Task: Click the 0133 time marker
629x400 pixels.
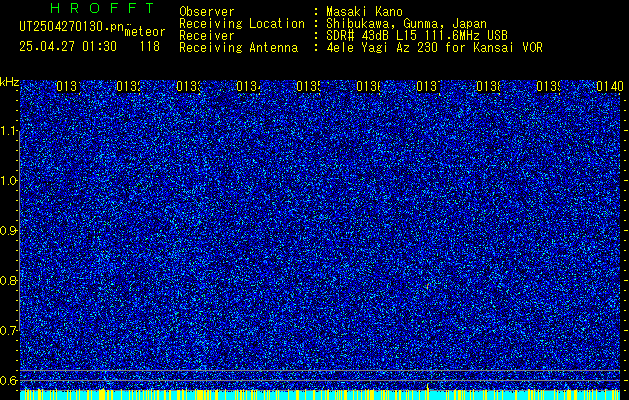Action: click(x=189, y=86)
